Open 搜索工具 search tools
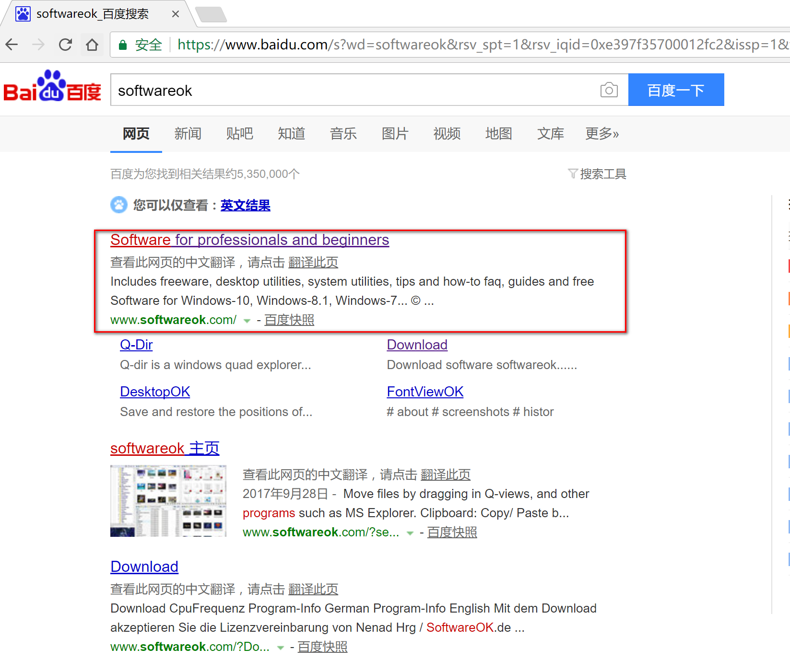 coord(603,174)
